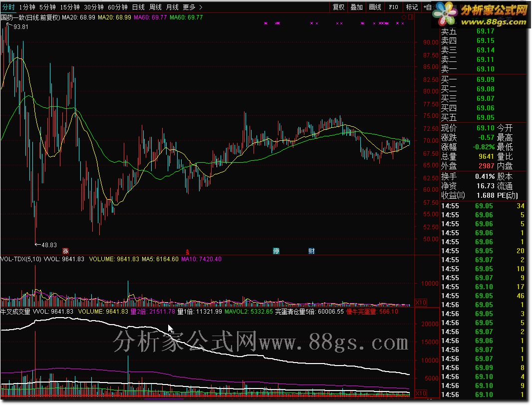Image resolution: width=532 pixels, height=405 pixels.
Task: Click the 标记 mark button
Action: [412, 7]
